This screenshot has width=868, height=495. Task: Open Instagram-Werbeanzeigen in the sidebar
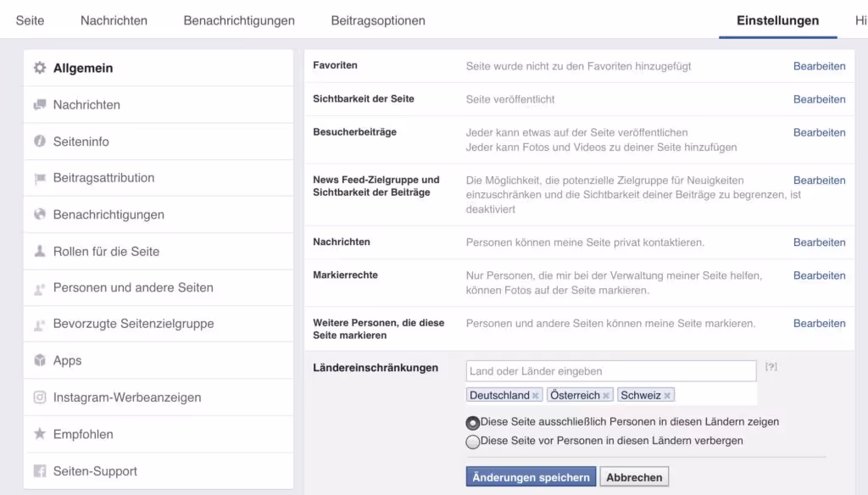click(159, 397)
